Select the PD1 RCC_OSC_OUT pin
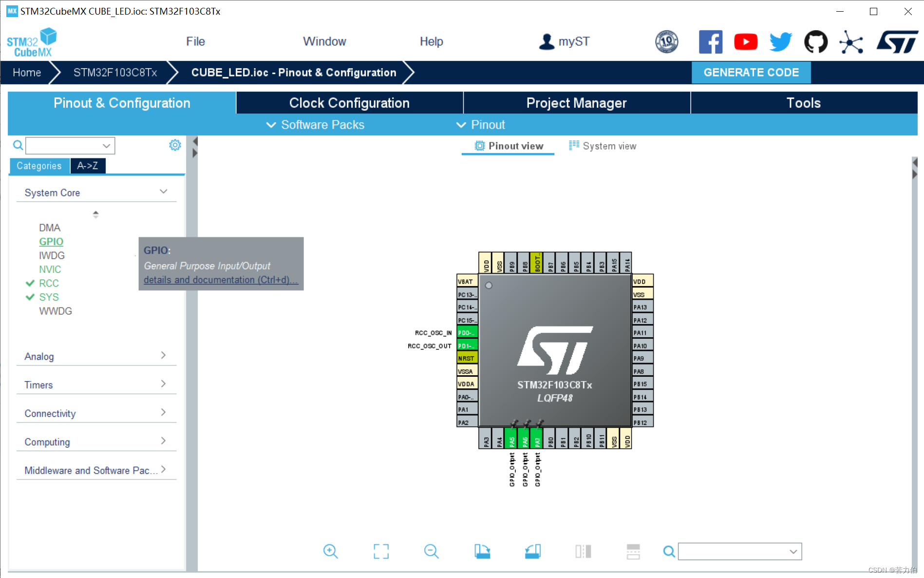The image size is (924, 578). [467, 346]
